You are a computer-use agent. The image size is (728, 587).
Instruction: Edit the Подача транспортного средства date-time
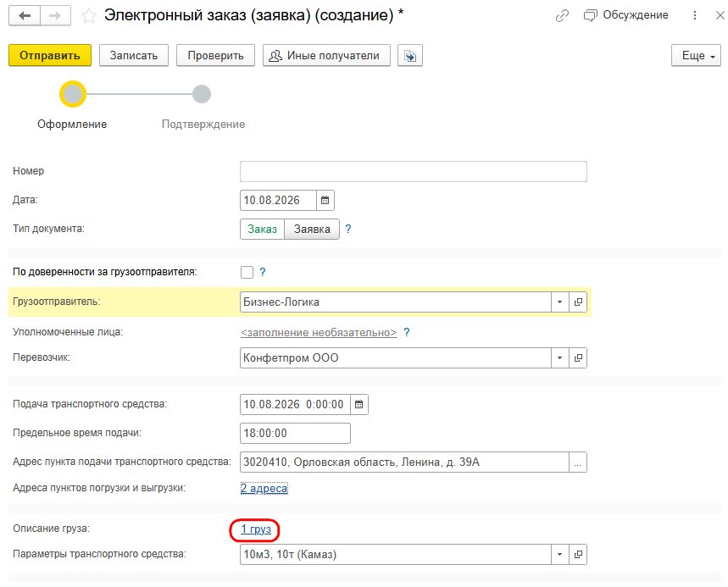pos(295,405)
